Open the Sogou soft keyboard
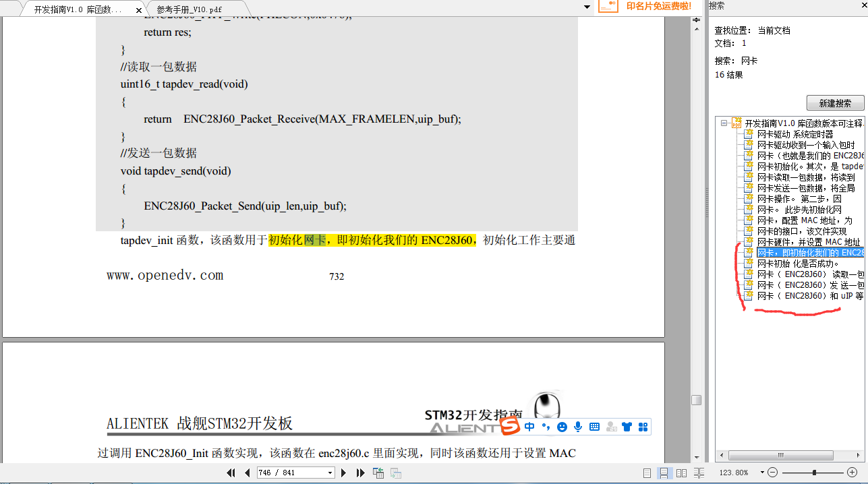 point(594,427)
